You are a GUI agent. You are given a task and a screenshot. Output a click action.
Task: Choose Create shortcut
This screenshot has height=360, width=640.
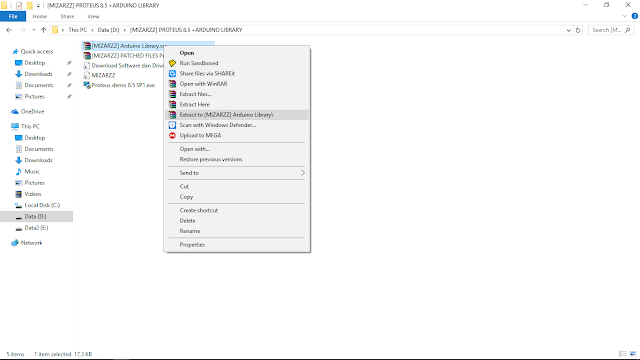point(237,211)
